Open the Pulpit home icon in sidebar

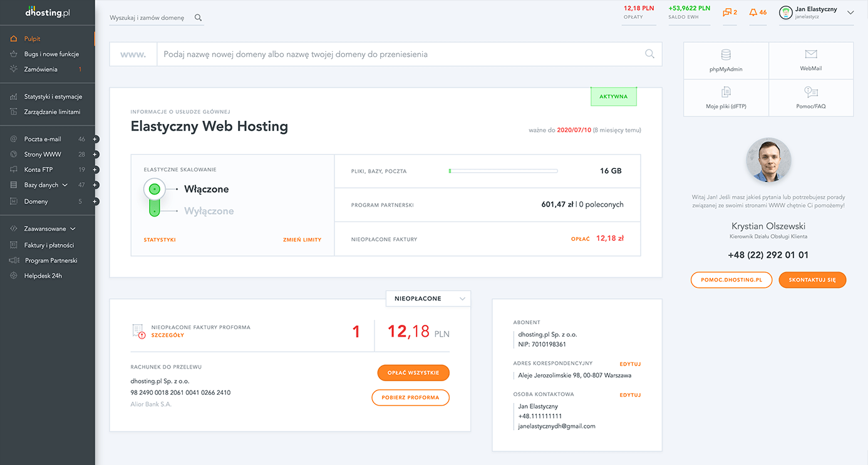[x=14, y=39]
